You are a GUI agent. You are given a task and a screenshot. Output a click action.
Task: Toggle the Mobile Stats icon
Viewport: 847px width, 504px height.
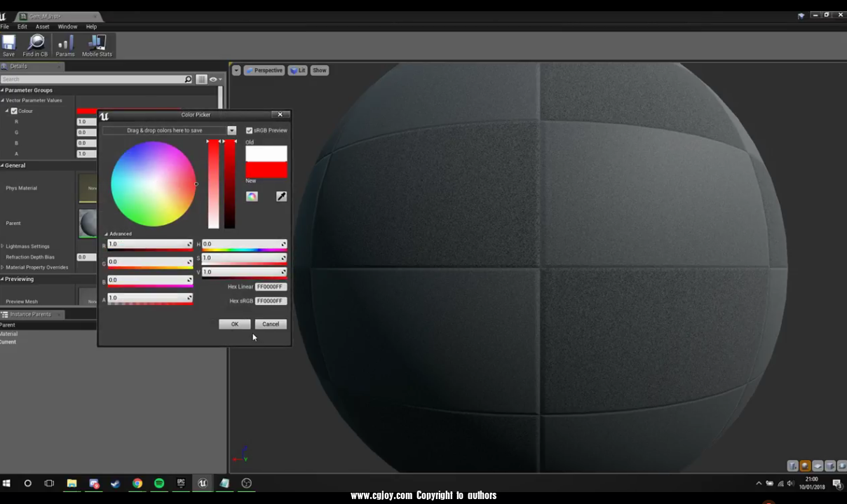pos(97,46)
